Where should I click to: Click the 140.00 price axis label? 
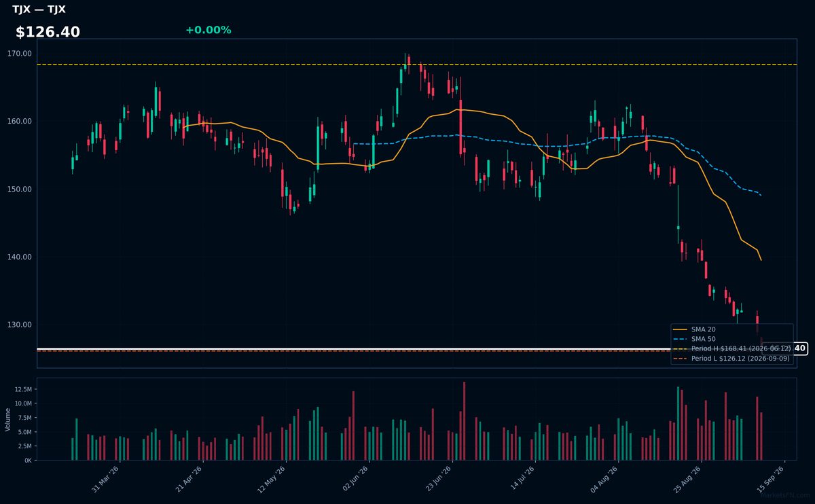[20, 257]
